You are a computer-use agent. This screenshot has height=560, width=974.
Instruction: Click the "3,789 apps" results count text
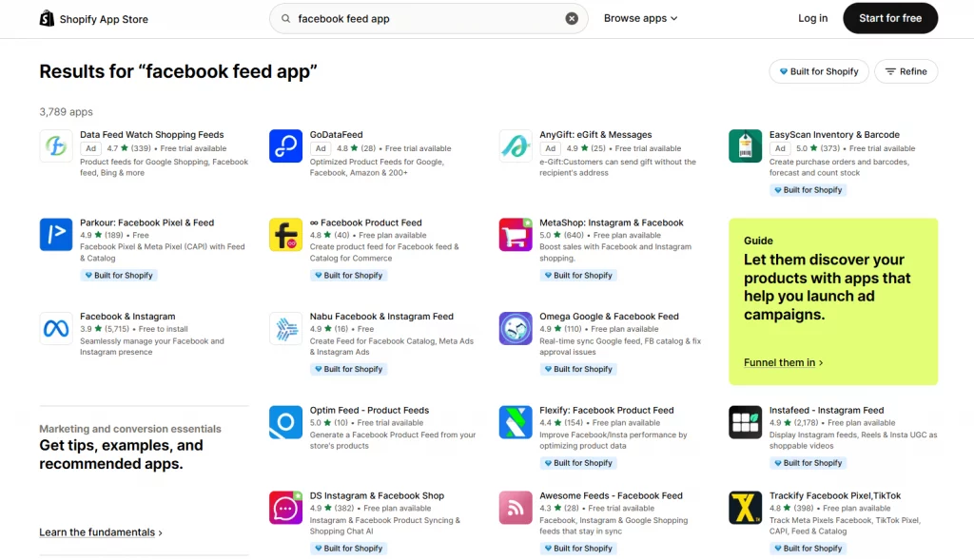66,112
